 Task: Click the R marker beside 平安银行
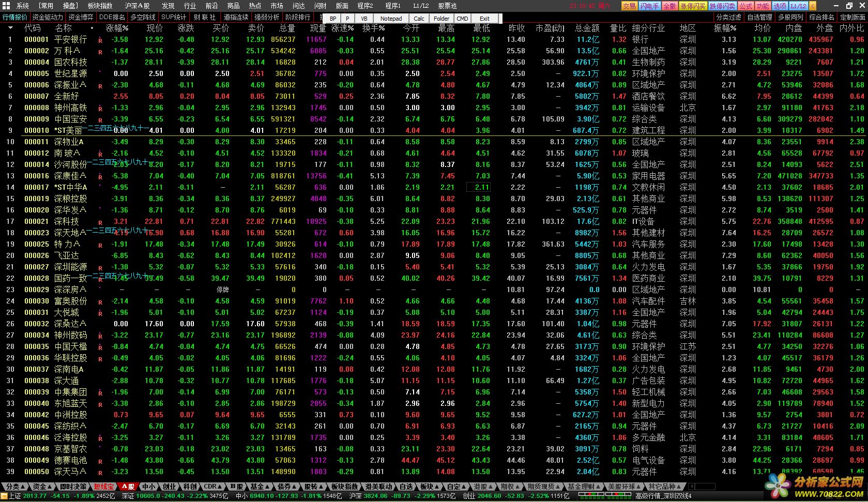click(x=100, y=40)
